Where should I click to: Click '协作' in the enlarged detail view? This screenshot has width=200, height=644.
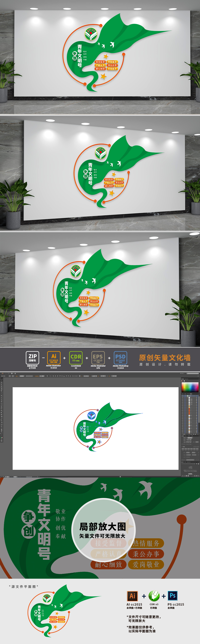point(61,519)
